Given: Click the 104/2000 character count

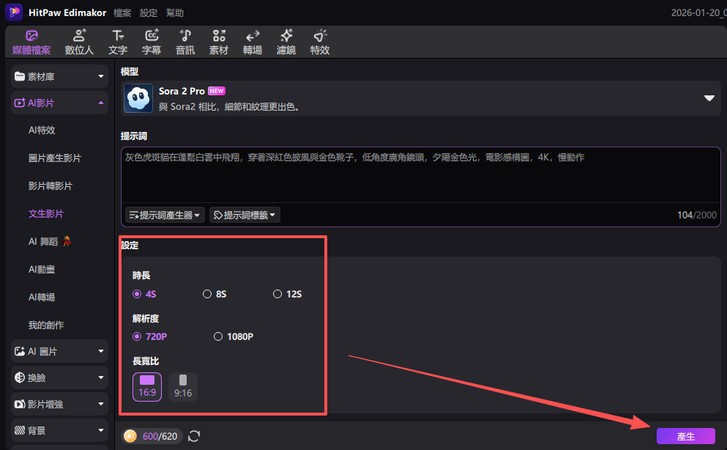Looking at the screenshot, I should (697, 215).
